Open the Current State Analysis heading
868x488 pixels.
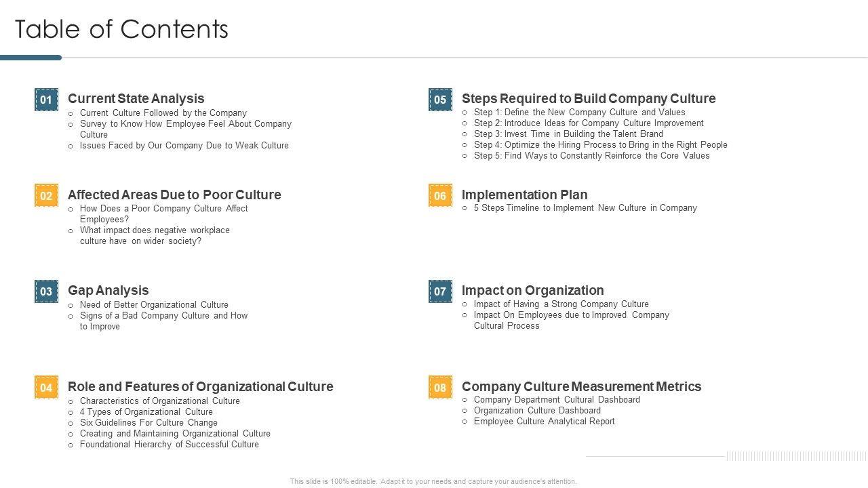[136, 99]
